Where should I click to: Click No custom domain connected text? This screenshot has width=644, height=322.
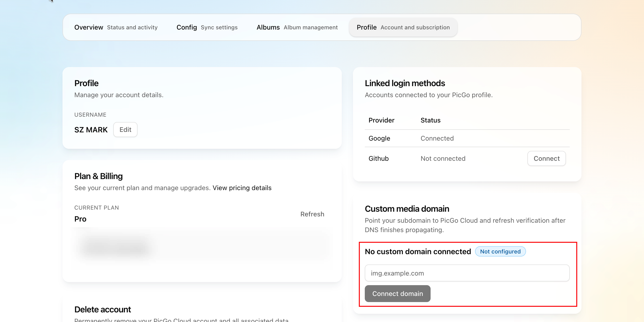(x=418, y=252)
